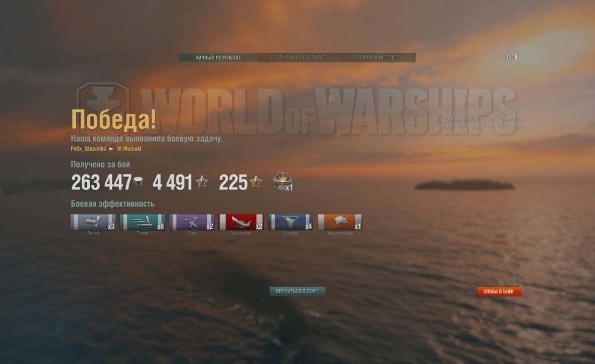
Task: Switch to the Подробный отчет tab
Action: click(x=376, y=57)
